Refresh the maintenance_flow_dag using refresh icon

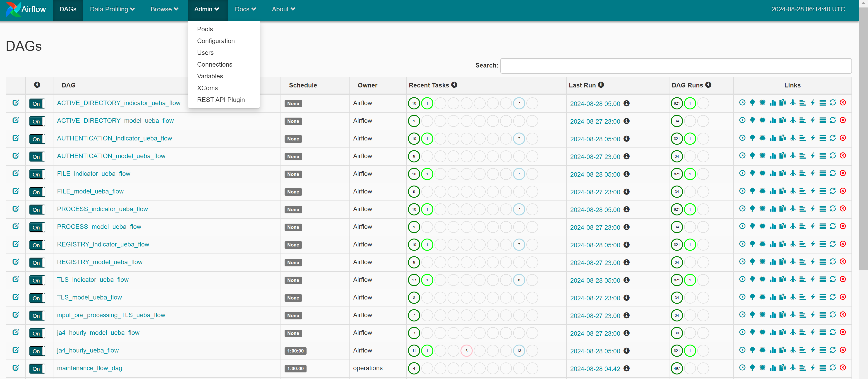click(833, 367)
